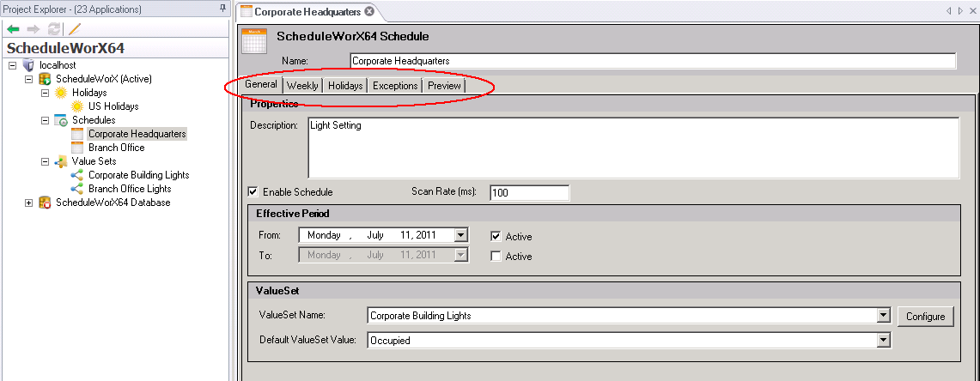Viewport: 980px width, 381px height.
Task: Collapse the ScheduleWorX (Active) node
Action: tap(28, 79)
